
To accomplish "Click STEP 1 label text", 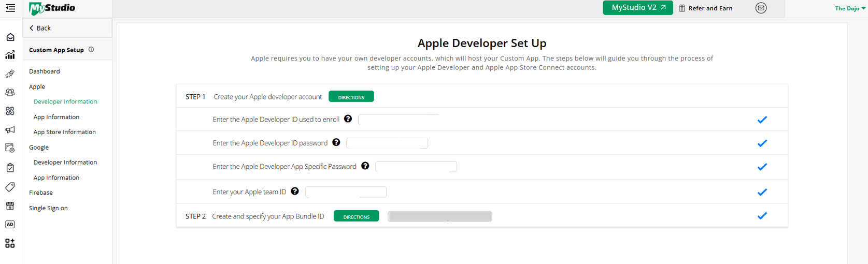I will 195,97.
